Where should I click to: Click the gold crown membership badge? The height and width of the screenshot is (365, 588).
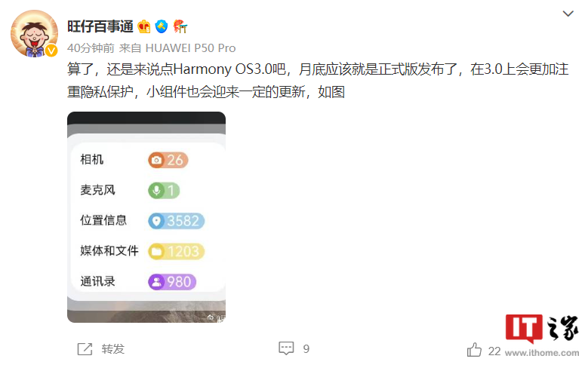click(x=144, y=26)
